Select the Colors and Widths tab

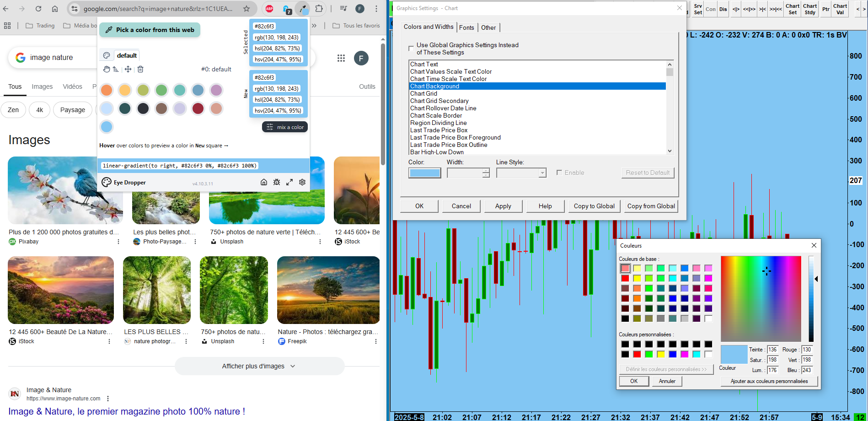[429, 27]
